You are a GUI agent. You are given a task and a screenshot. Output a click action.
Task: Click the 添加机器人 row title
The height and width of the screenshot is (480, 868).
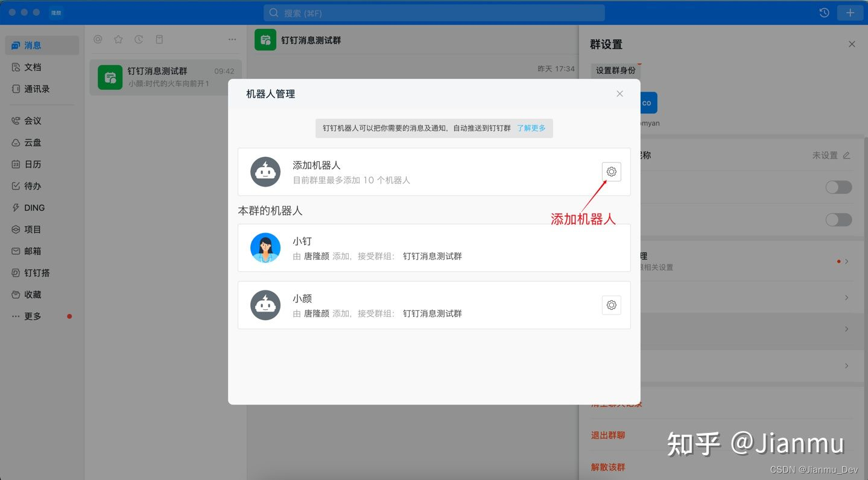[x=317, y=165]
